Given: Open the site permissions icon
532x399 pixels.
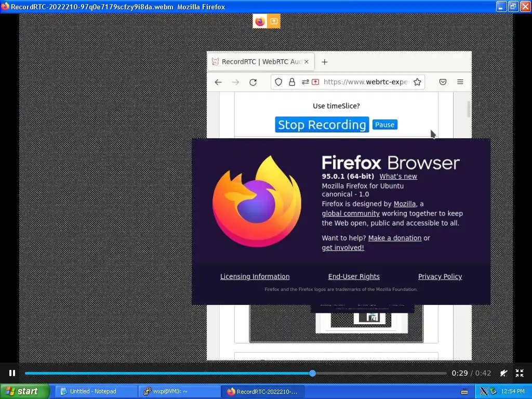Looking at the screenshot, I should [305, 82].
